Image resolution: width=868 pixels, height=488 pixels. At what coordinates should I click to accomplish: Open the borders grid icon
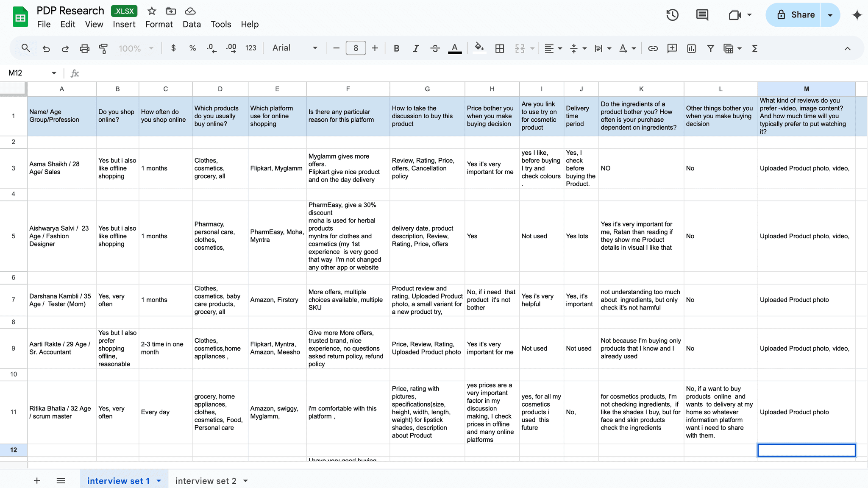500,48
